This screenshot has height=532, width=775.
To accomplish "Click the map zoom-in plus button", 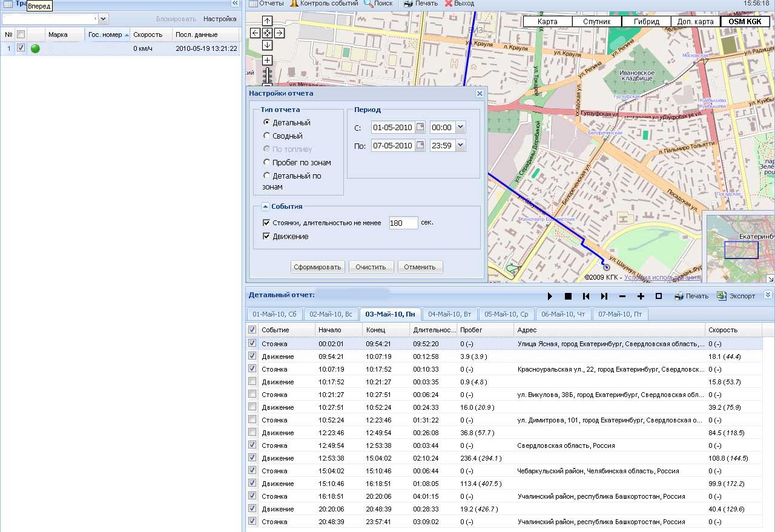I will pyautogui.click(x=267, y=60).
